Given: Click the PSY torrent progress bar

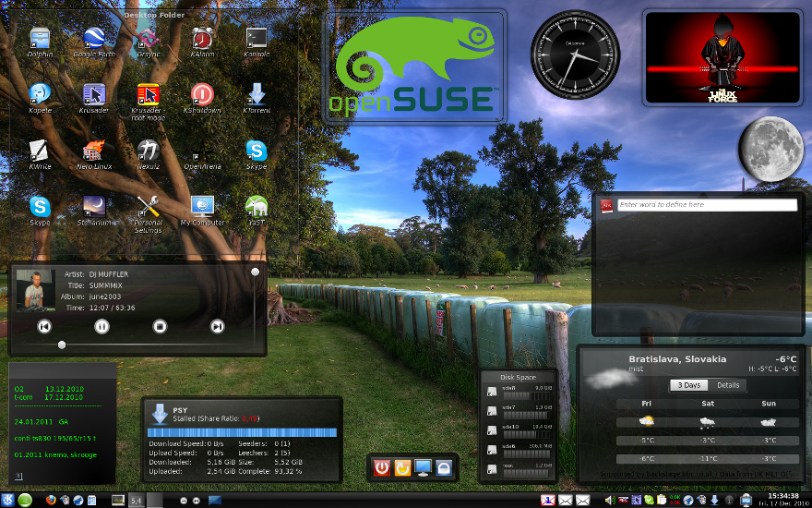Looking at the screenshot, I should (242, 432).
